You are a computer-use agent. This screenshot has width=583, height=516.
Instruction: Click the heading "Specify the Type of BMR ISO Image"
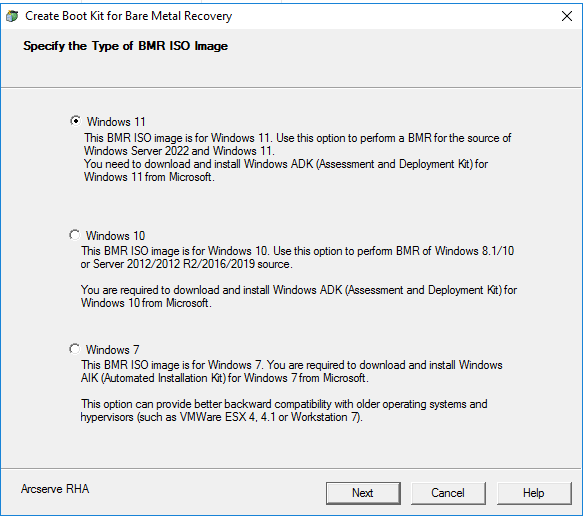pyautogui.click(x=125, y=46)
